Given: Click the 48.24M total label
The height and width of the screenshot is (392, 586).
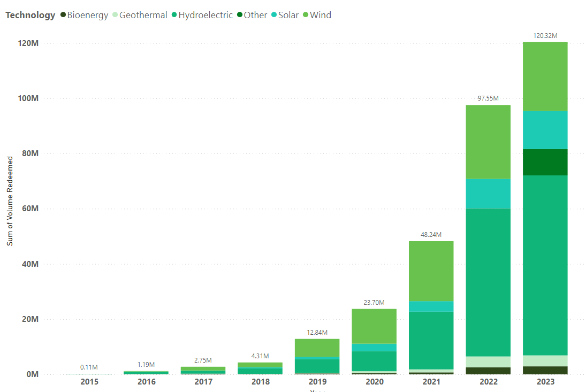Looking at the screenshot, I should point(431,234).
